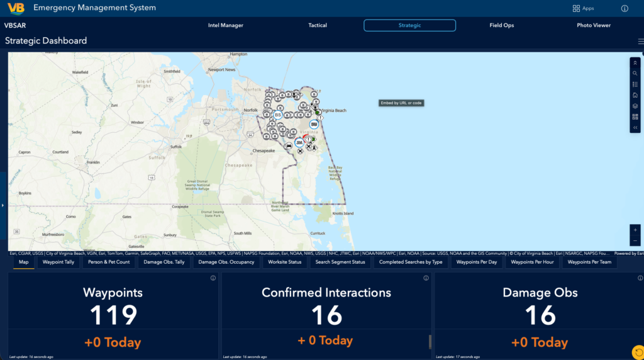
Task: Open Field Ops
Action: (x=501, y=25)
